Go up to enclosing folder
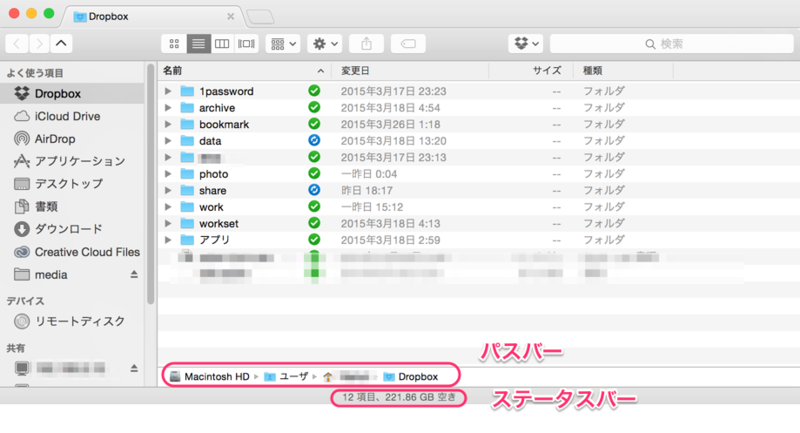The width and height of the screenshot is (800, 433). point(61,43)
